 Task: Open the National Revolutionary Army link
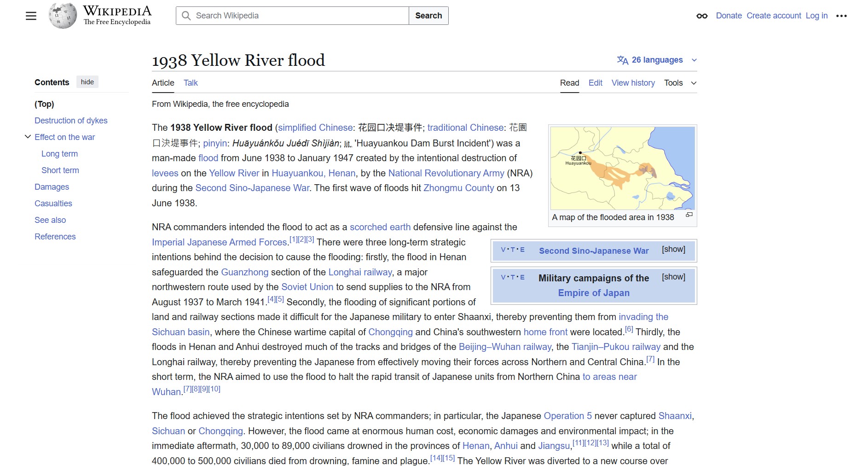(446, 173)
